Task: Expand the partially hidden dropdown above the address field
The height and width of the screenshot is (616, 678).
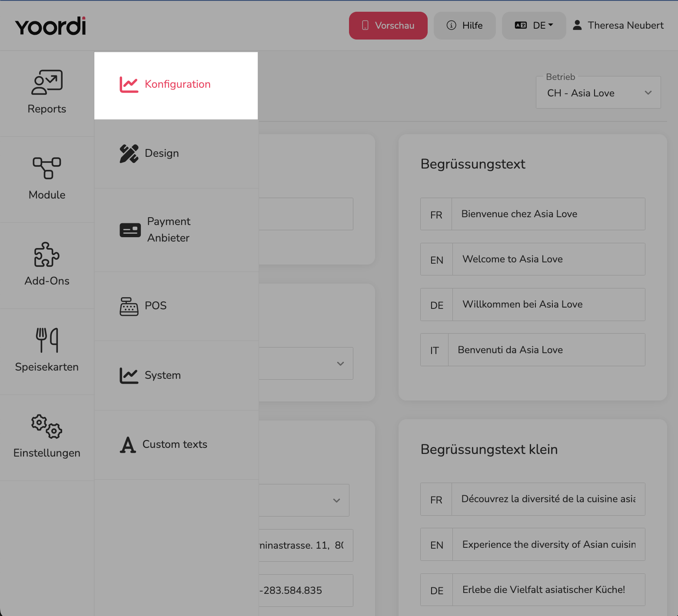Action: tap(304, 500)
